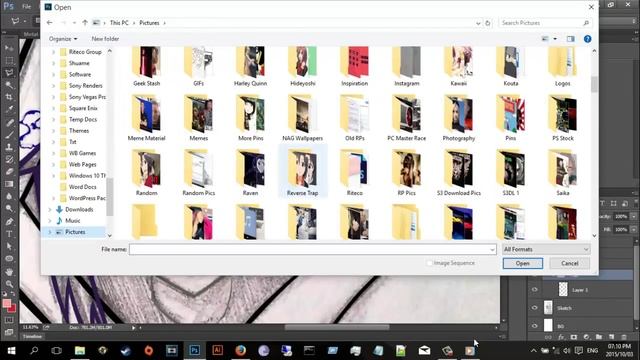Screen dimensions: 640x360
Task: Expand the Music tree node
Action: (x=50, y=221)
